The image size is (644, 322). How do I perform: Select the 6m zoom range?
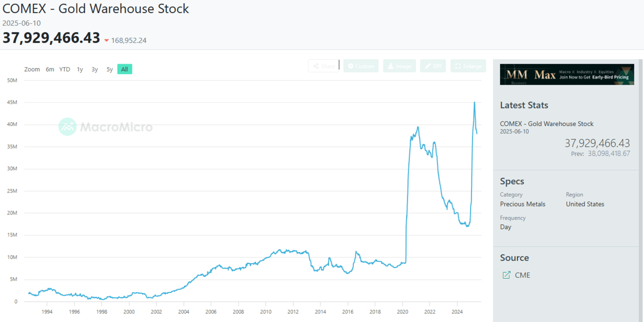50,69
